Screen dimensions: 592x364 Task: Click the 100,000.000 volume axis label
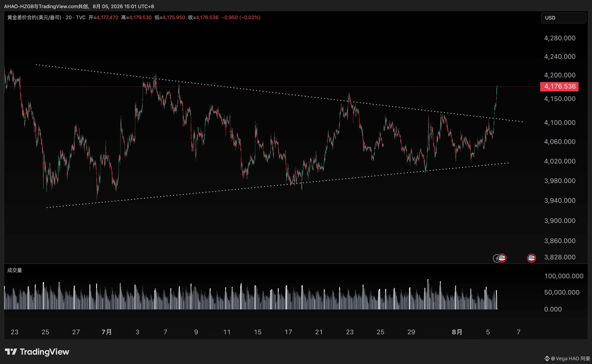[564, 276]
